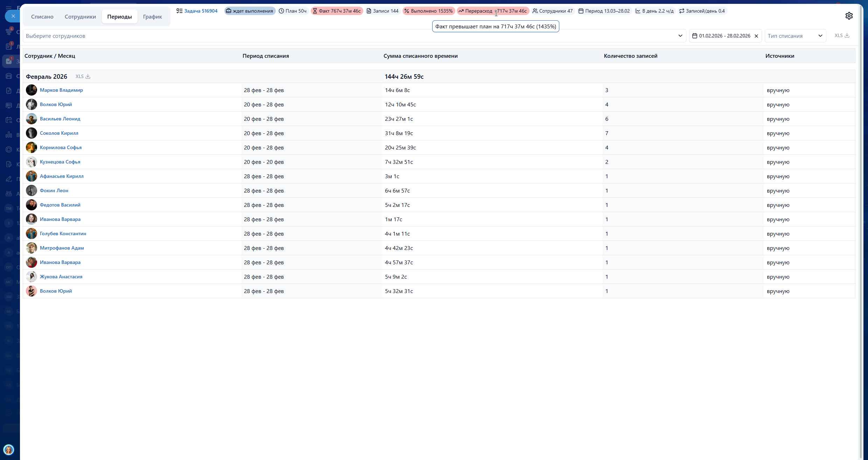Open the Задача 516904 link

pyautogui.click(x=201, y=11)
